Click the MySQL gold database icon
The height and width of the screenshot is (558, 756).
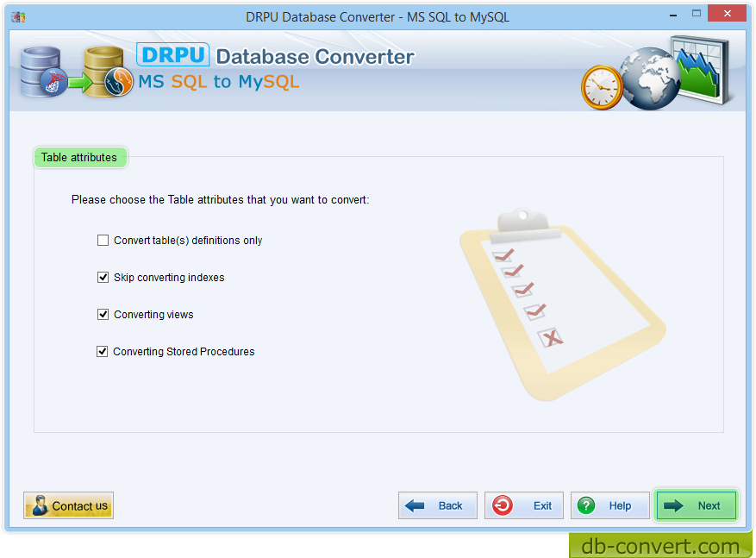click(109, 72)
